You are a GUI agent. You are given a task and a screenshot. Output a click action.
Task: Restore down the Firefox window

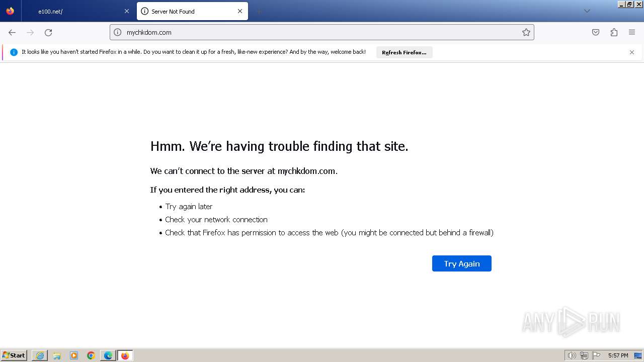pos(630,4)
